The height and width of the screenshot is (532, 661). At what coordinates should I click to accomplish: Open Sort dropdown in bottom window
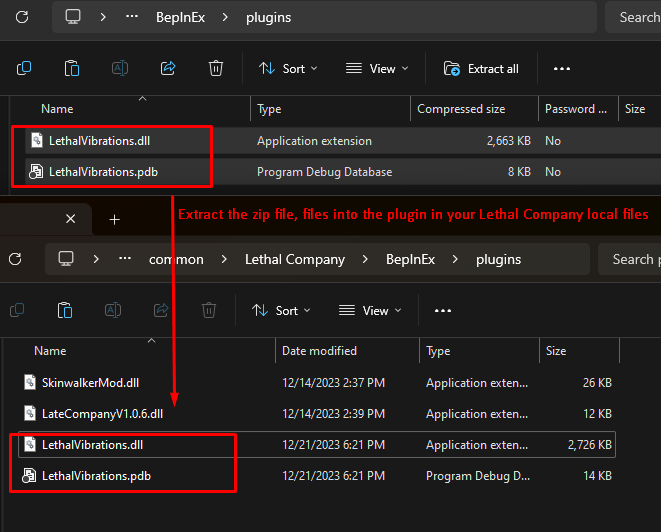[x=281, y=311]
